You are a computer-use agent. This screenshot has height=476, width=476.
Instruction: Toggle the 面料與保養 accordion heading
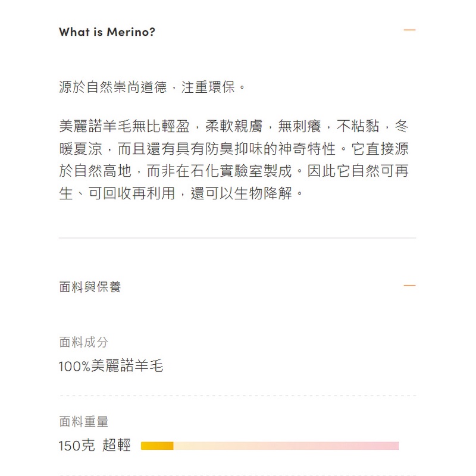click(90, 287)
